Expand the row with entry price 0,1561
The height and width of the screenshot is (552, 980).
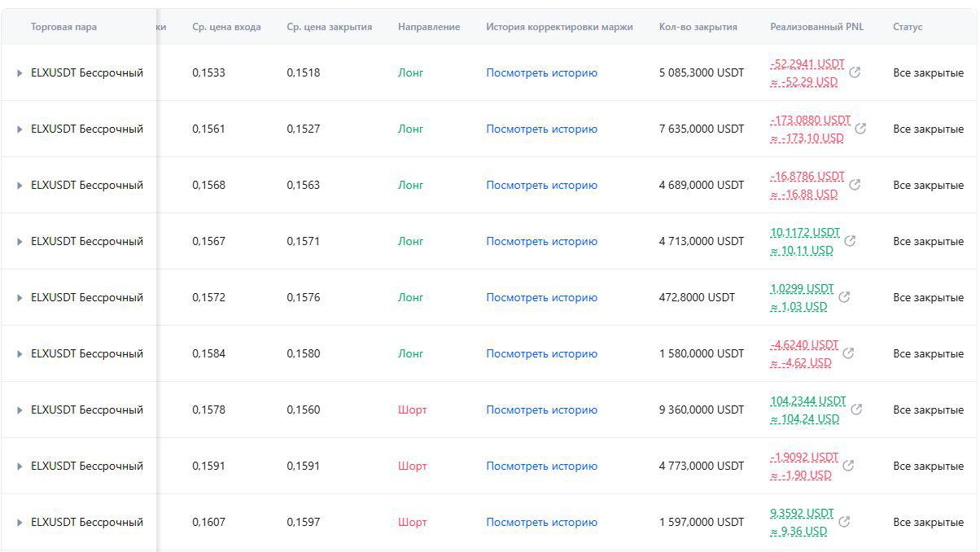(20, 129)
